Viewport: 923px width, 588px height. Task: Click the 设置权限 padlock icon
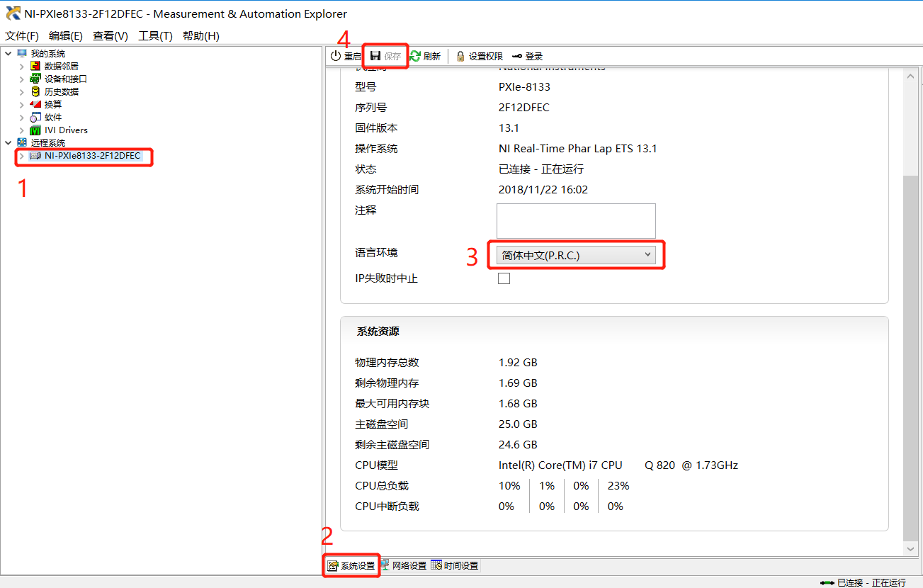(x=460, y=56)
